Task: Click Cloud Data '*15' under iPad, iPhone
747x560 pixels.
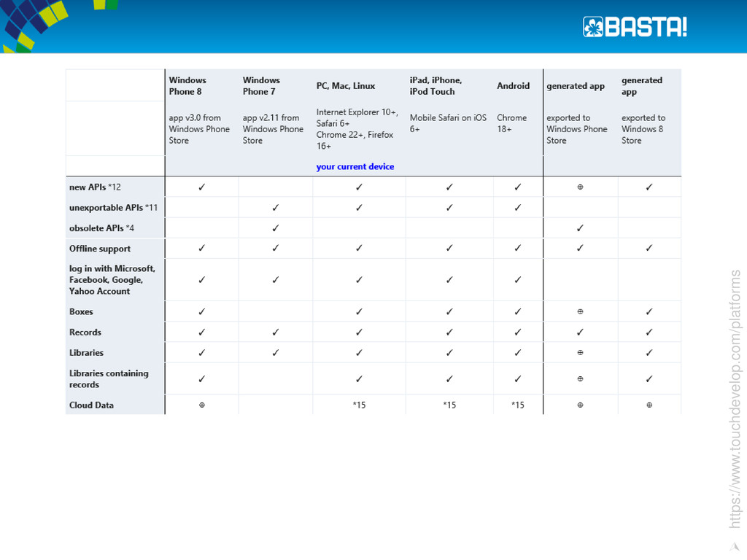Action: click(x=449, y=405)
